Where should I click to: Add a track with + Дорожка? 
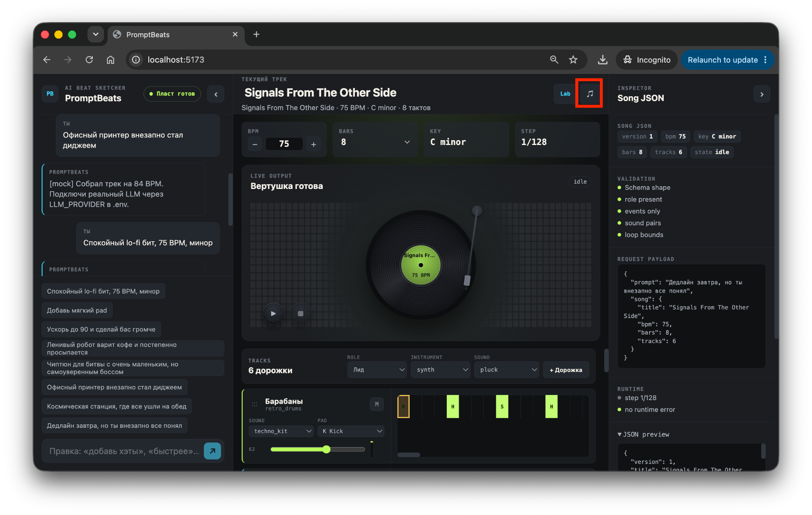tap(566, 370)
